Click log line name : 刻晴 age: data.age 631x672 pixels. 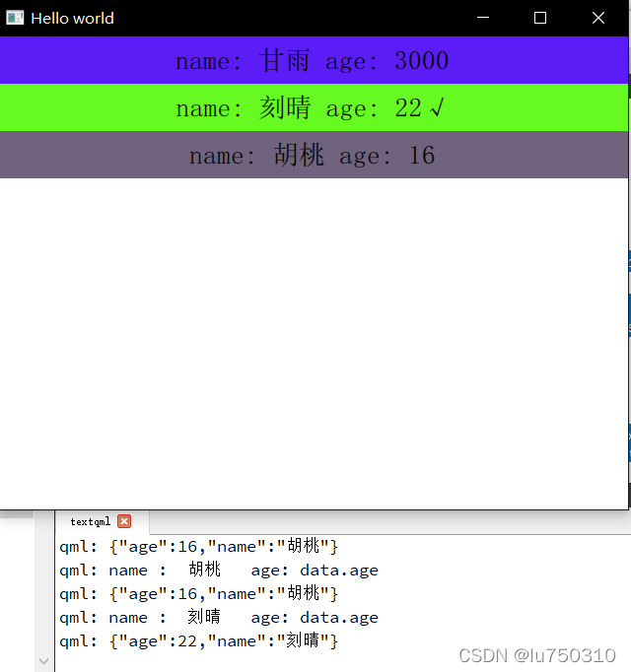point(219,617)
